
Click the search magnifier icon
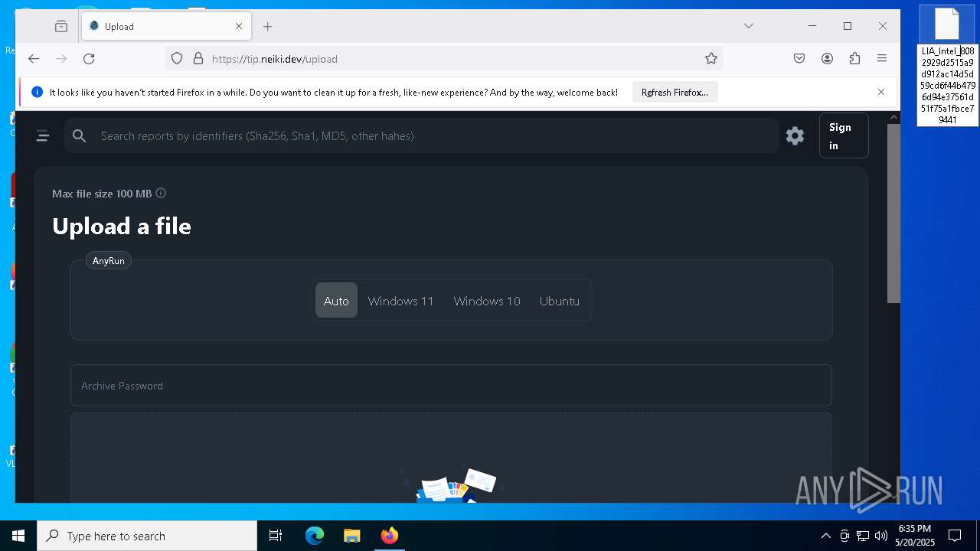[79, 136]
